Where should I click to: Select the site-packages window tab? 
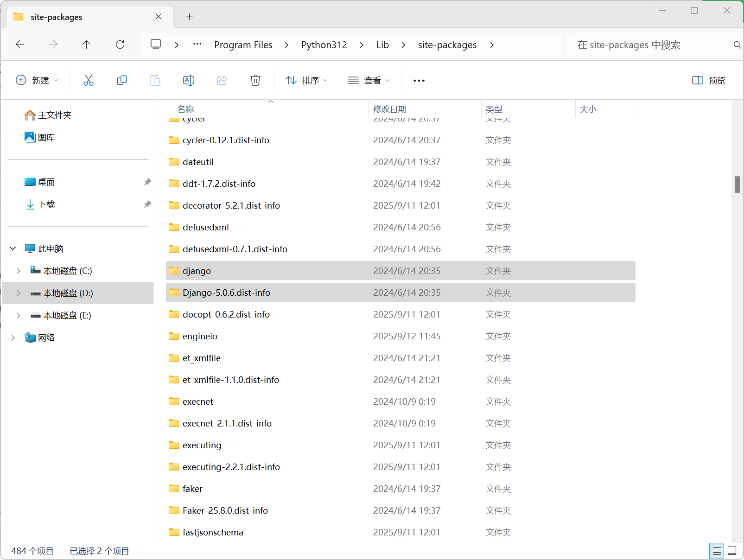pos(90,17)
